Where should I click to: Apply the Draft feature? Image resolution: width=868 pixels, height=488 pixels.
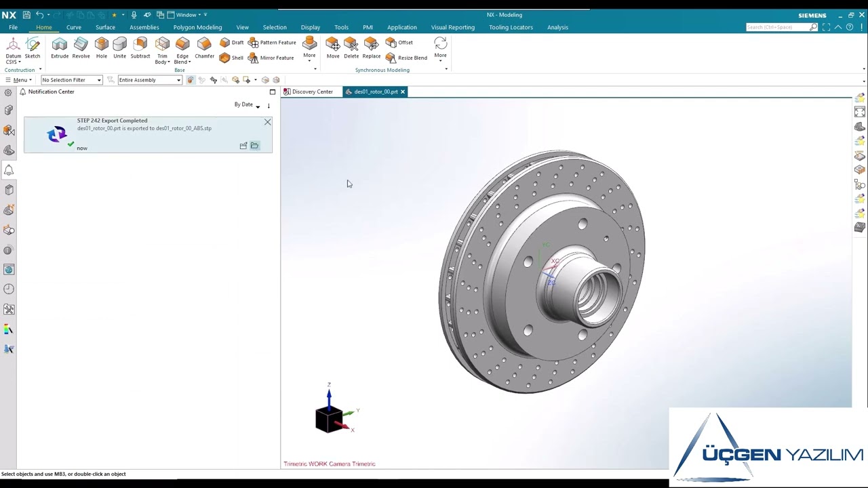click(232, 42)
